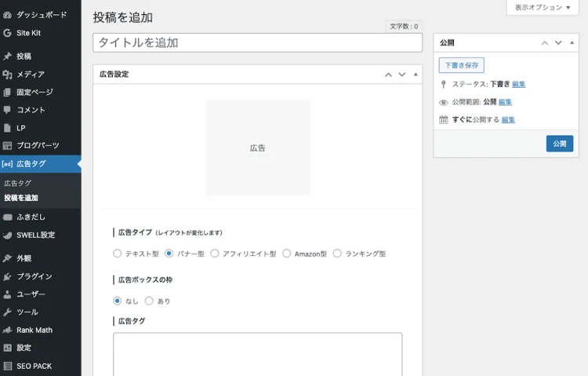
Task: Click the key icon beside ステータス
Action: (x=443, y=84)
